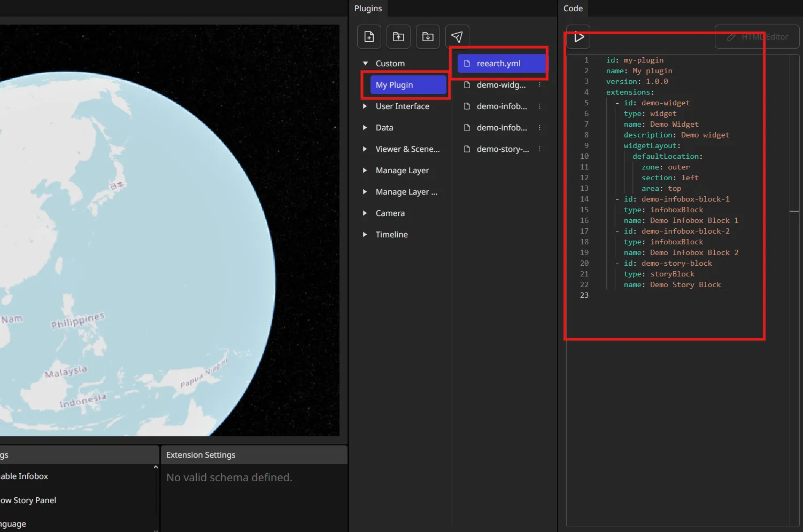This screenshot has width=803, height=532.
Task: Click code line 'version: 1.0.0'
Action: (x=637, y=81)
